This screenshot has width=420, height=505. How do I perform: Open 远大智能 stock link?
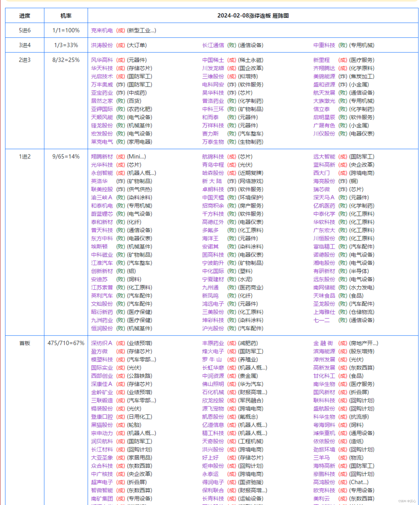324,157
